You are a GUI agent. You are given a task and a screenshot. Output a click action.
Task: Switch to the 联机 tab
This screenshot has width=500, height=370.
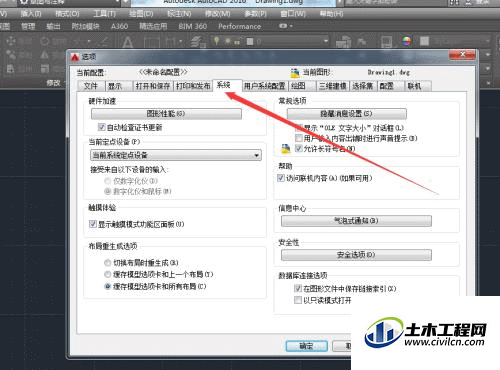[x=418, y=86]
